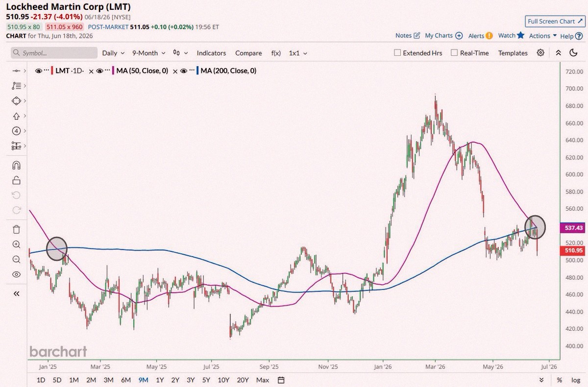
Task: Click the LMT series red color swatch
Action: [52, 71]
